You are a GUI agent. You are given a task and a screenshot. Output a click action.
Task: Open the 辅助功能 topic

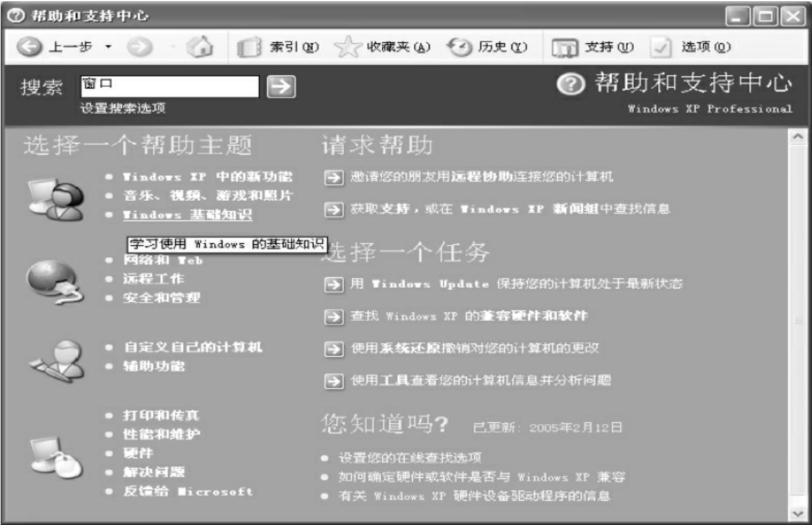pos(154,366)
